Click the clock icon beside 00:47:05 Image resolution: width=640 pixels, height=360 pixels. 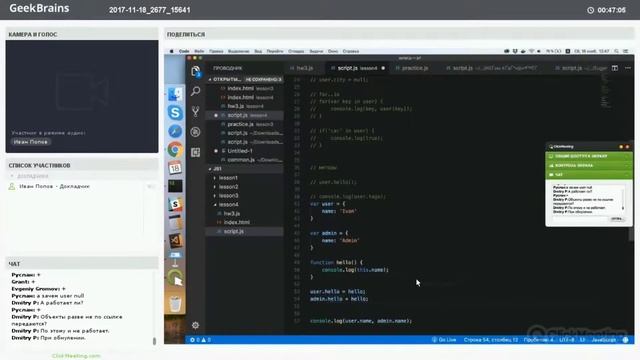pyautogui.click(x=590, y=10)
